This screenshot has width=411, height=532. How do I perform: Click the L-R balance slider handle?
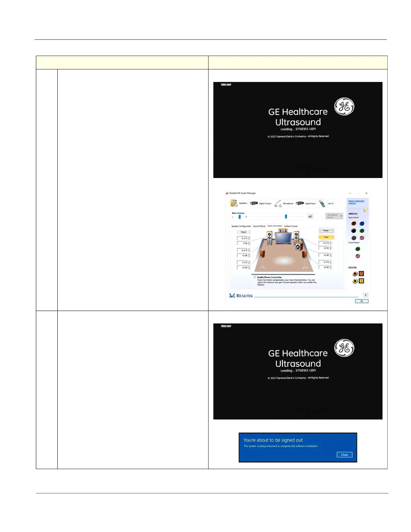239,217
